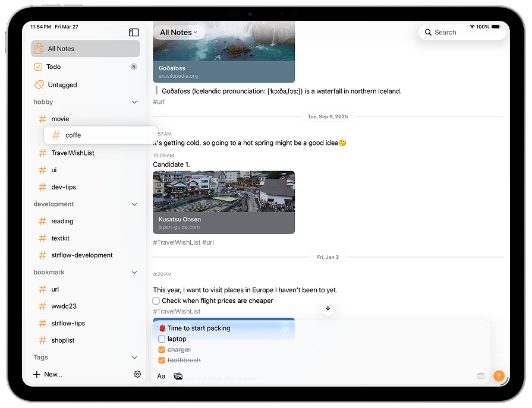Image resolution: width=532 pixels, height=408 pixels.
Task: Click the movie tag hash icon
Action: pos(42,119)
